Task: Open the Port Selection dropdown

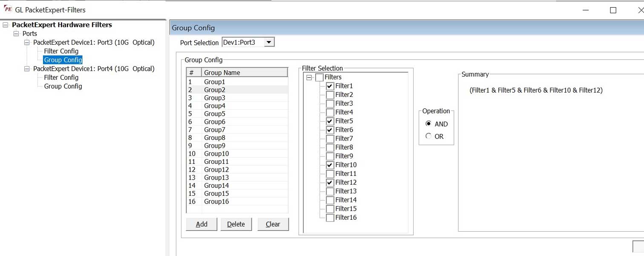Action: click(269, 42)
